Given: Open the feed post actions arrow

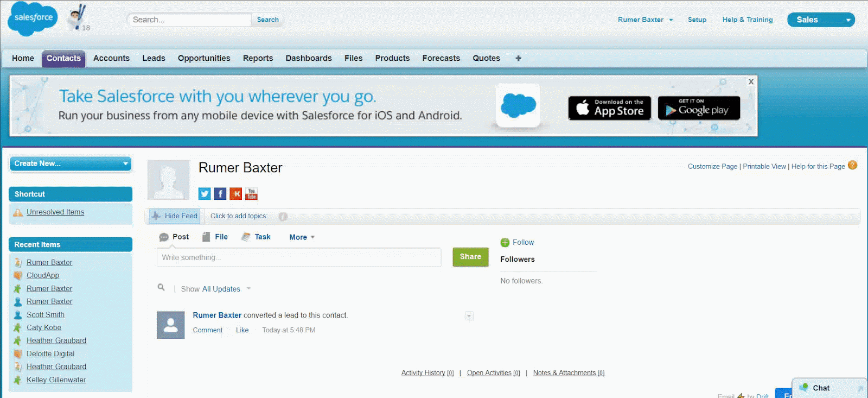Looking at the screenshot, I should [x=469, y=316].
